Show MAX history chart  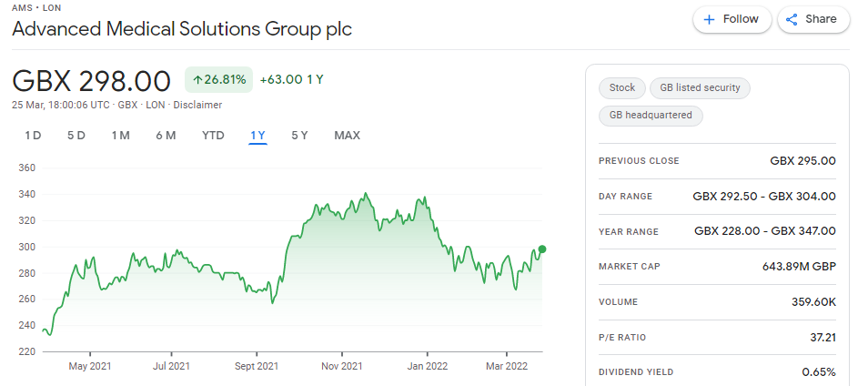pos(347,135)
